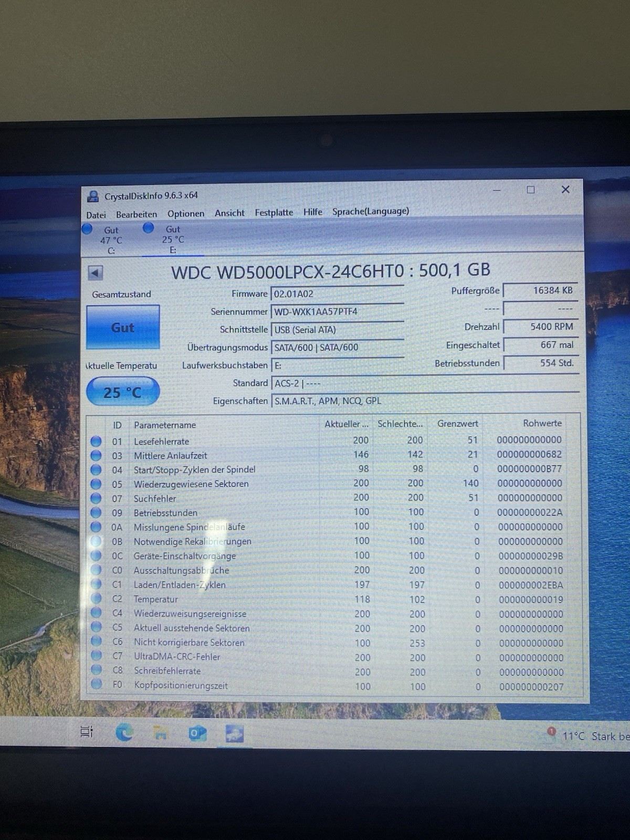Click status dot of row 09 Betriebsstunden
Viewport: 630px width, 840px height.
[x=96, y=512]
